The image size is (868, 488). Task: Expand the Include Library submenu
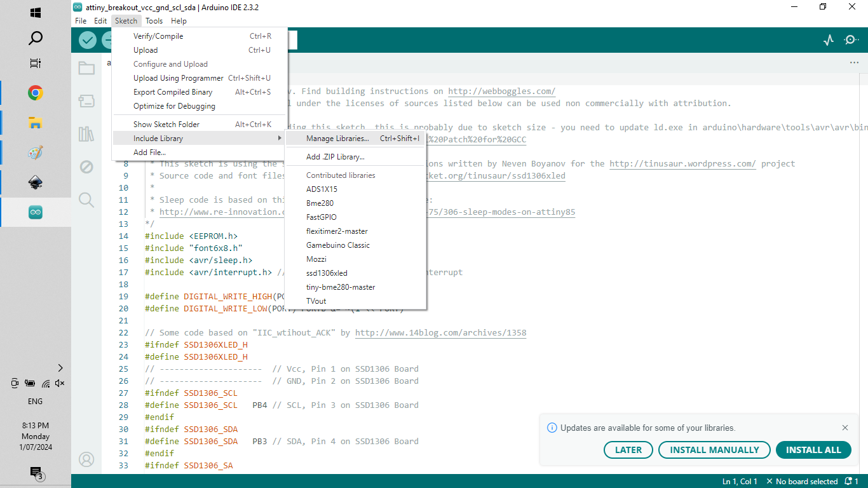coord(200,139)
